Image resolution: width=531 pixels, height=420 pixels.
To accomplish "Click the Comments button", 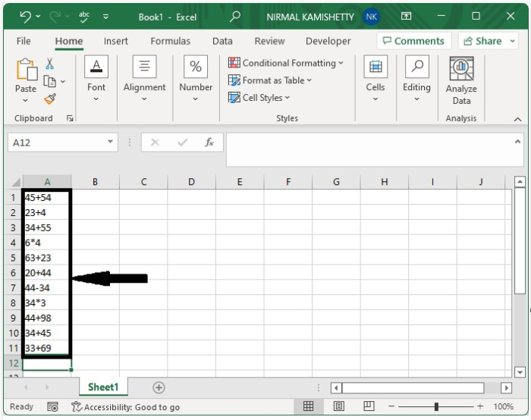I will (x=414, y=41).
